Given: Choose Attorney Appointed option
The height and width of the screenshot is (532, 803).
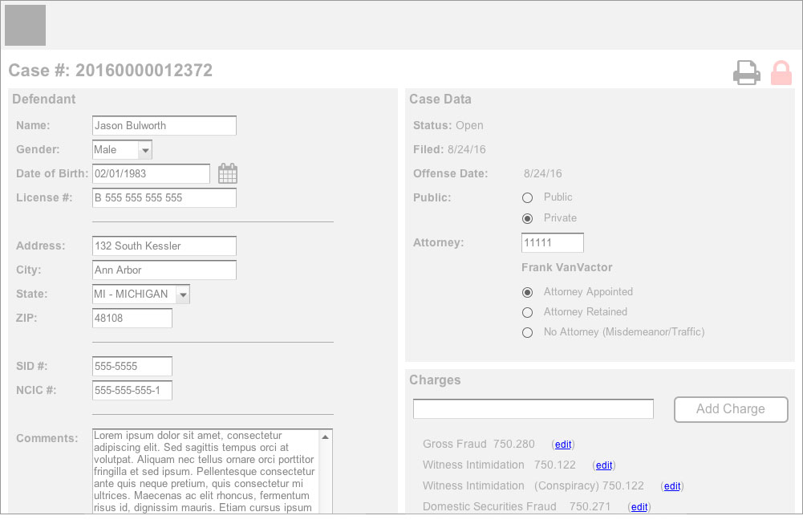Looking at the screenshot, I should pos(527,292).
